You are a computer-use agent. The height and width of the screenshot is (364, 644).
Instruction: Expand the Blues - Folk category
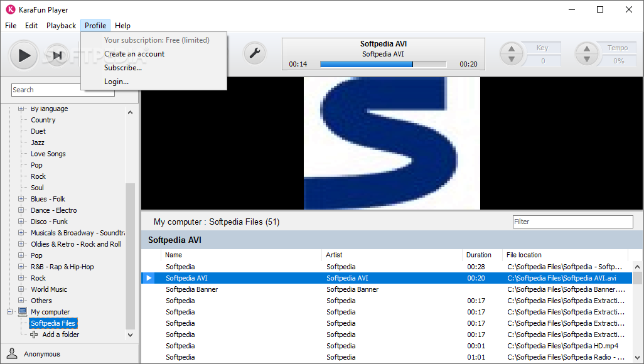pos(21,199)
